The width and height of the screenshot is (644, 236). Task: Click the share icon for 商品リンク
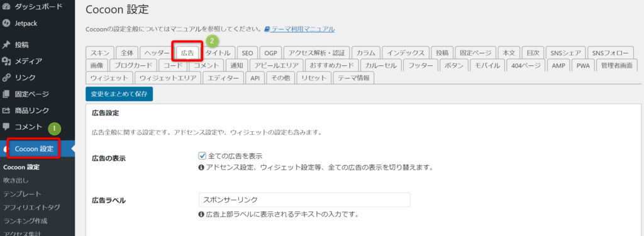pos(6,110)
